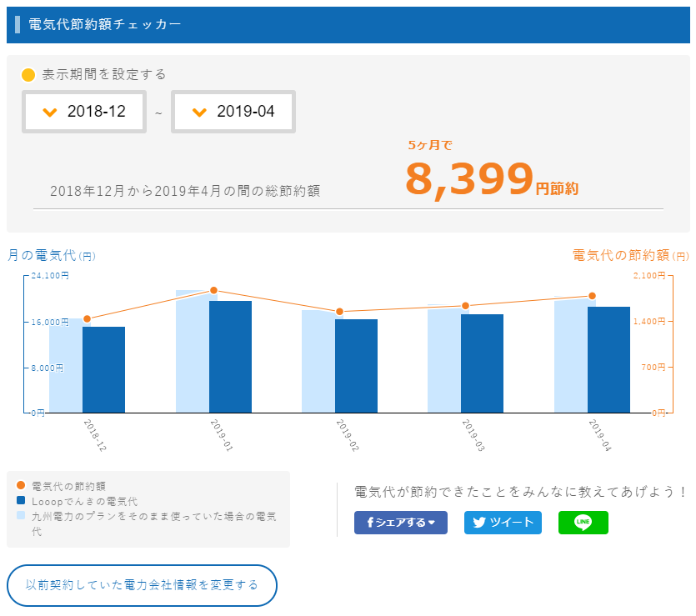Click 以前契約していた電力会社情報を変更する button
The width and height of the screenshot is (696, 616).
(142, 585)
